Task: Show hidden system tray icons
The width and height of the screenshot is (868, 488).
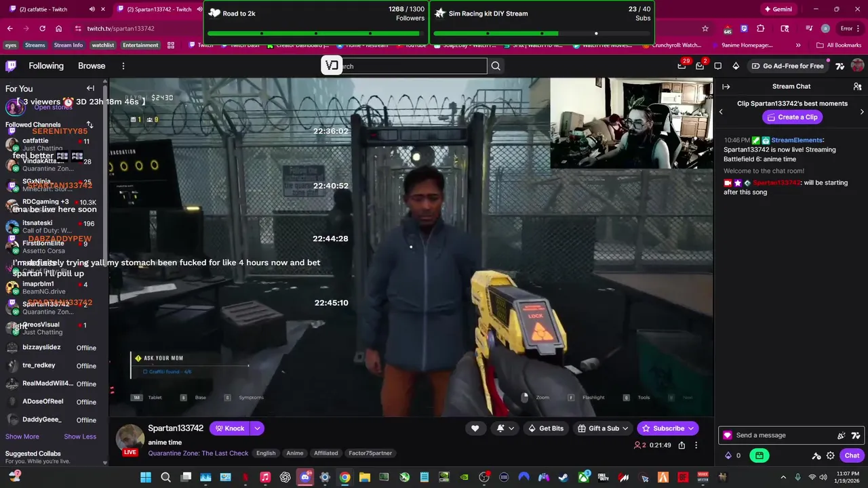Action: [783, 477]
